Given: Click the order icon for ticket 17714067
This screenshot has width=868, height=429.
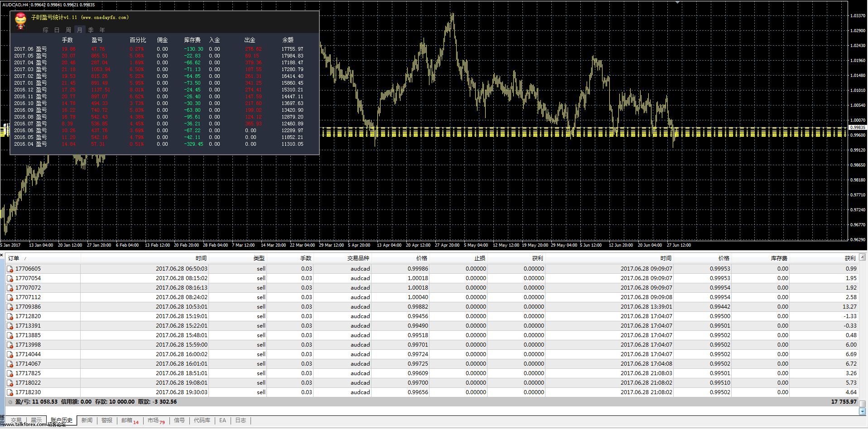Looking at the screenshot, I should (10, 364).
